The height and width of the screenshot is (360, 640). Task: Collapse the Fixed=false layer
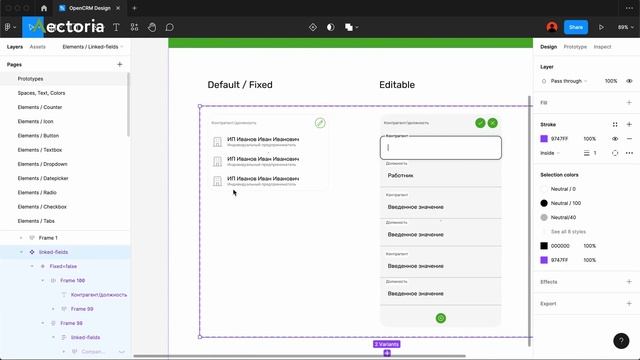32,266
